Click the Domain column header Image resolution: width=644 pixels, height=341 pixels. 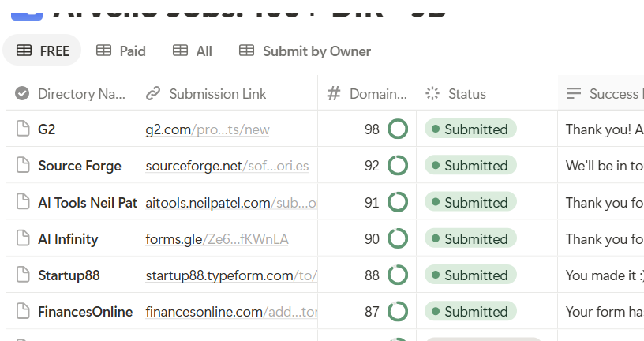367,94
